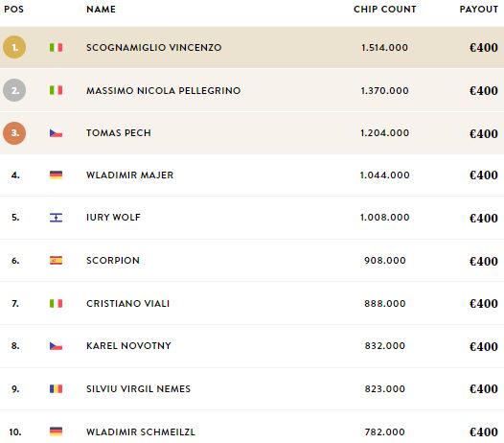Click the 1.514.000 chip count value
Screen dimensions: 504x443
point(385,48)
